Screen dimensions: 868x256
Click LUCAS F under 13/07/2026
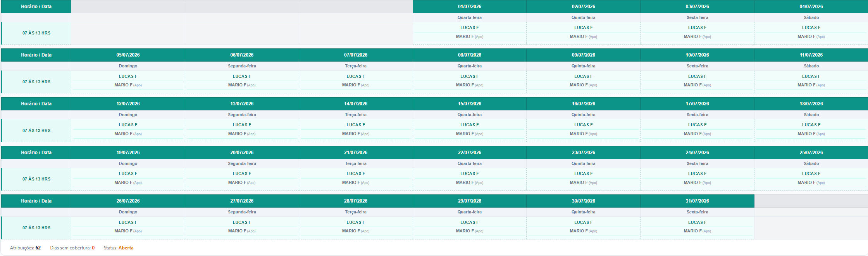[x=242, y=125]
